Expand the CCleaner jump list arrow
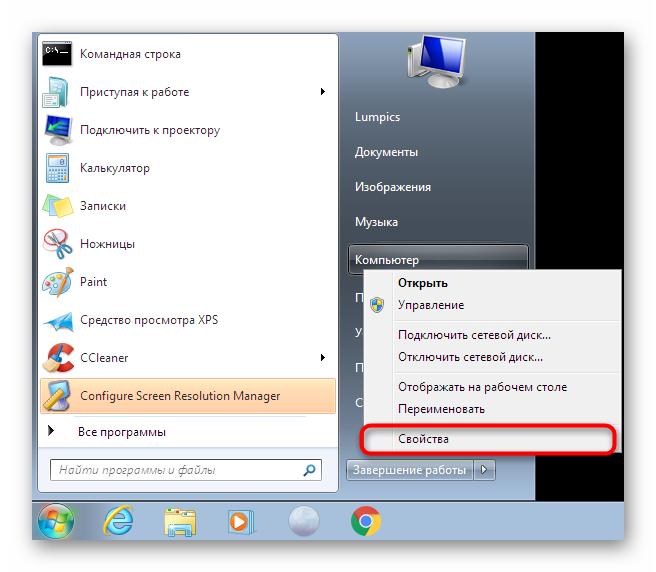This screenshot has height=572, width=656. tap(323, 358)
